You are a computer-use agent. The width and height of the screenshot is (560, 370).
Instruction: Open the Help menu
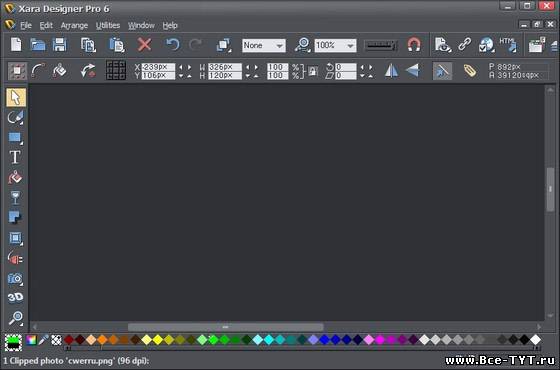[x=170, y=26]
